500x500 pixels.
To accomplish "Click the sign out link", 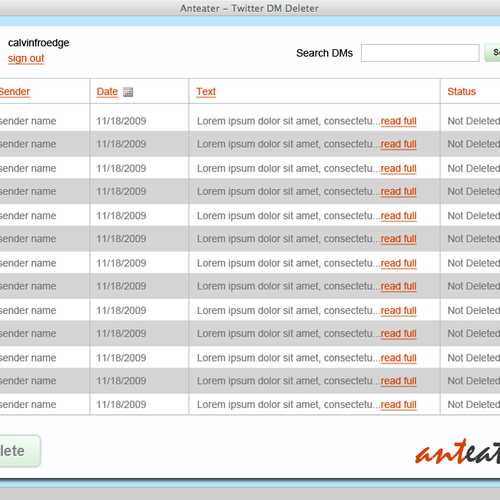I will 26,58.
